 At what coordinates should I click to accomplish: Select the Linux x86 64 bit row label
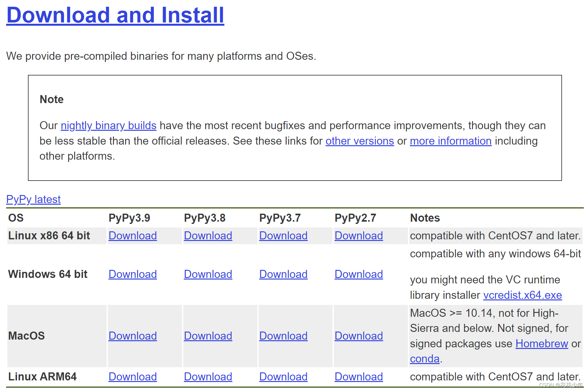pyautogui.click(x=49, y=235)
